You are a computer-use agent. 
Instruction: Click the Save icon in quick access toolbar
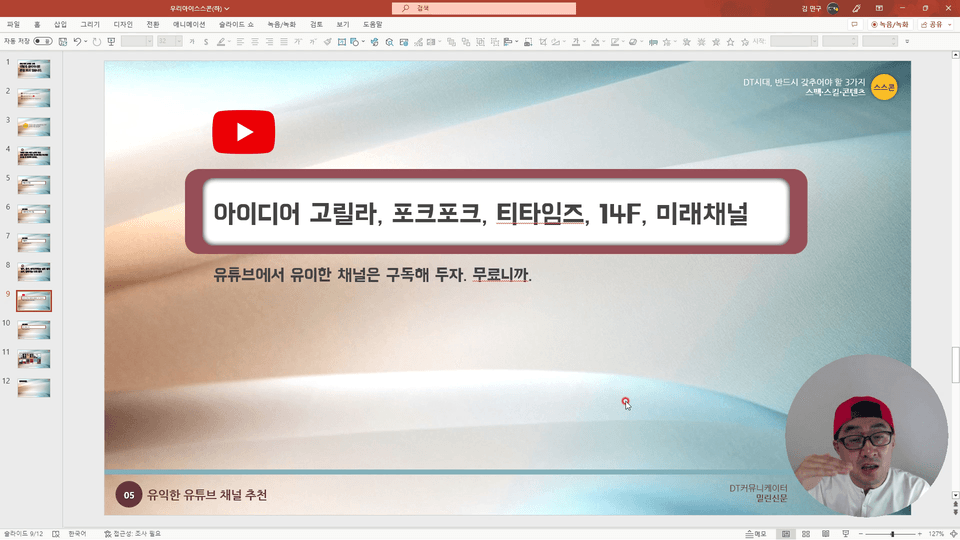62,42
